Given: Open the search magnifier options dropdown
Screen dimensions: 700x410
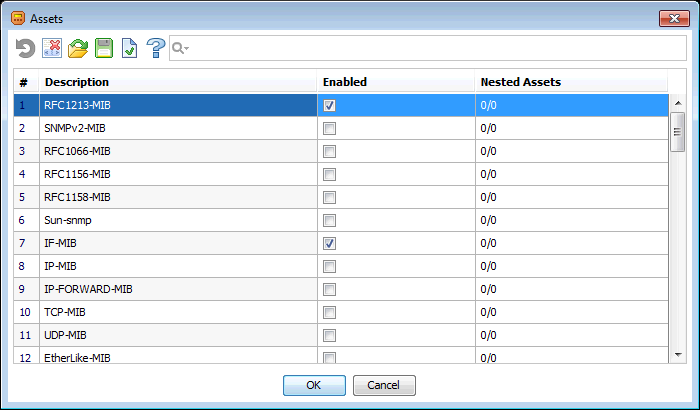Looking at the screenshot, I should coord(180,48).
